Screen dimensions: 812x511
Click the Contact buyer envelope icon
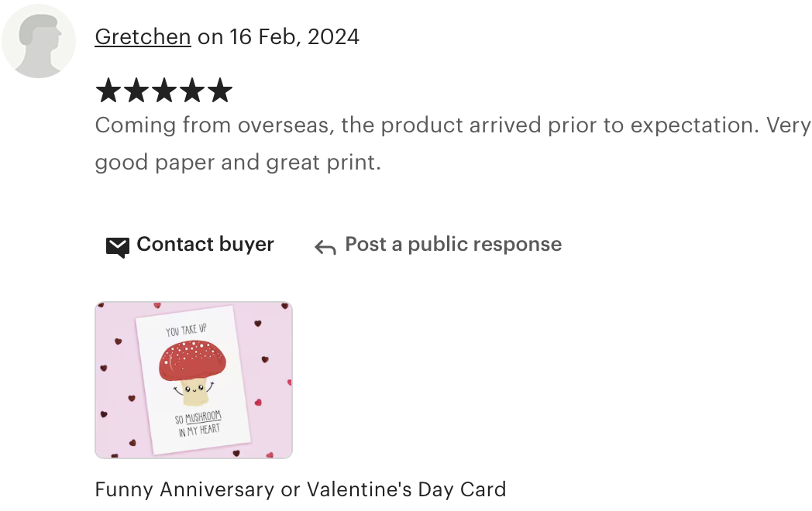click(118, 248)
